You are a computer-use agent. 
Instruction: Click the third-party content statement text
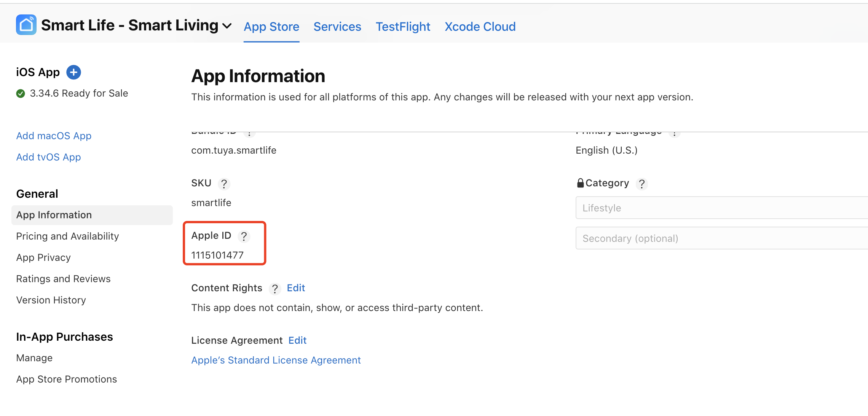(337, 308)
